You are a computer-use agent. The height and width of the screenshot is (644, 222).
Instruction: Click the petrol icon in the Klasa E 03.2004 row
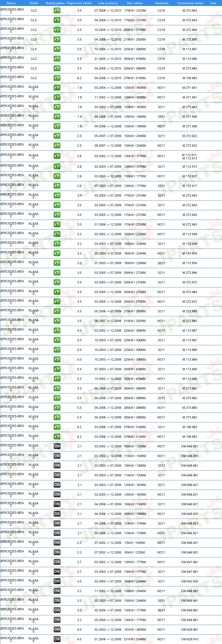(57, 88)
